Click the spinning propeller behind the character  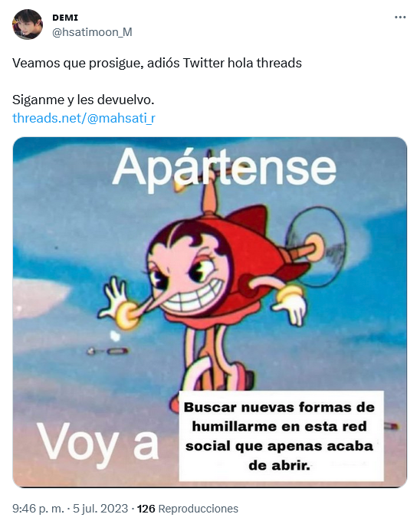316,247
